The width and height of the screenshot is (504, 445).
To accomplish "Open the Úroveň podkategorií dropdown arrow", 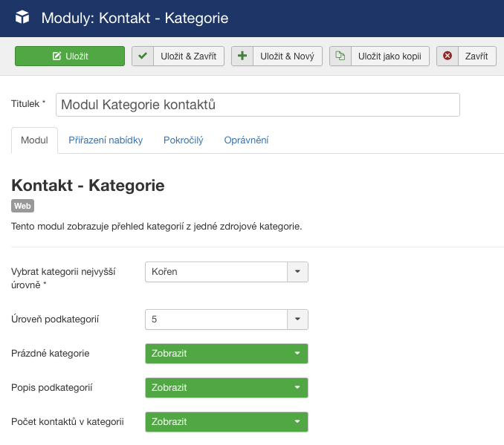I will pos(297,319).
